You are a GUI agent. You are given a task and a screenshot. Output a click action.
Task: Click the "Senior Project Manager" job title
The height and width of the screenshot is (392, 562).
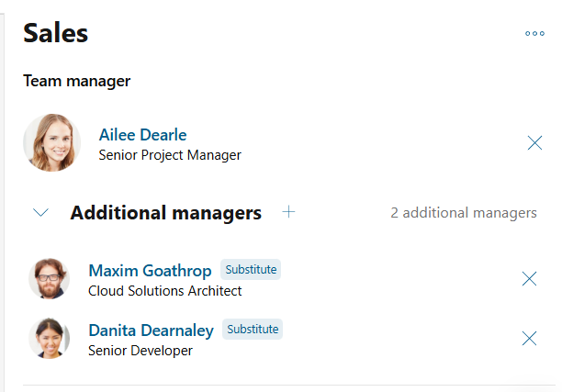click(170, 155)
